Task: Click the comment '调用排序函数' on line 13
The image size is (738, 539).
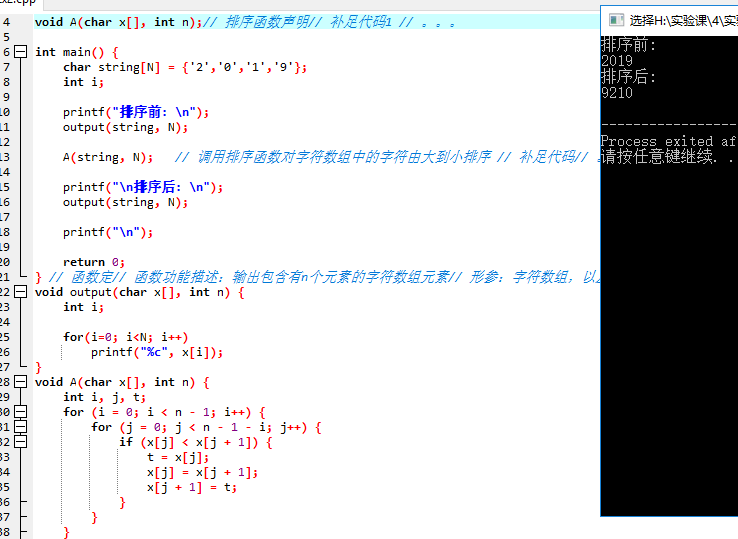Action: click(x=240, y=157)
